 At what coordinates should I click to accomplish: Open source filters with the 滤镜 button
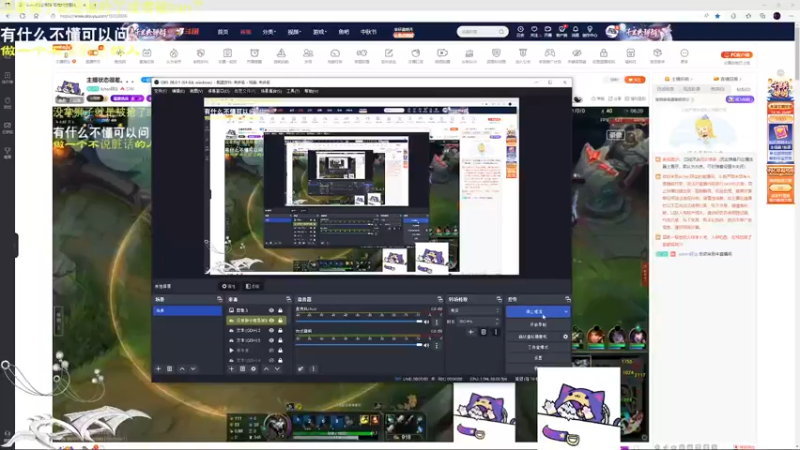click(x=253, y=286)
